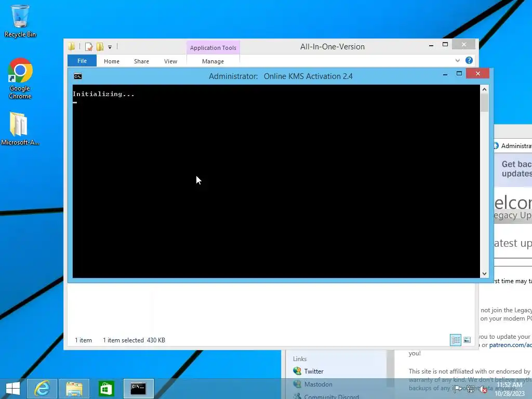532x399 pixels.
Task: Open the Manage ribbon tab
Action: point(213,61)
